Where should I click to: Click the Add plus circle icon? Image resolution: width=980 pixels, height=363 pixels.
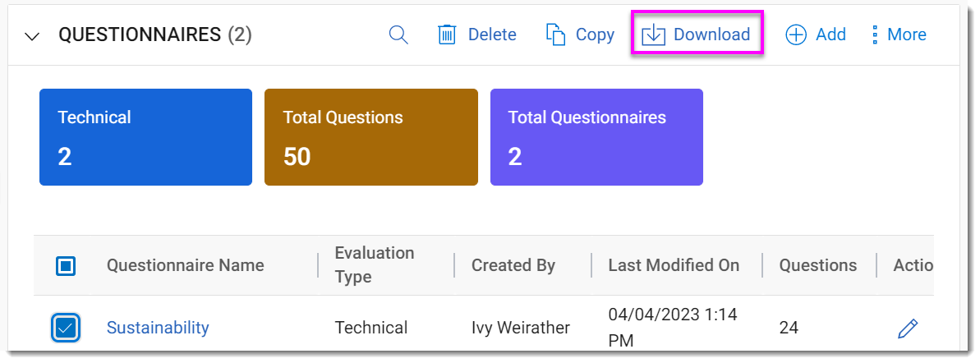pyautogui.click(x=796, y=34)
